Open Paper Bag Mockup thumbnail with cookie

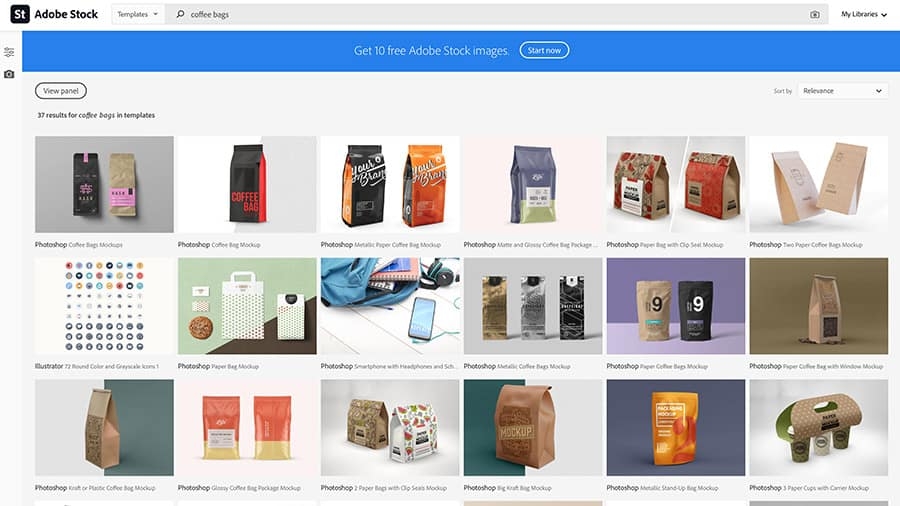point(247,306)
